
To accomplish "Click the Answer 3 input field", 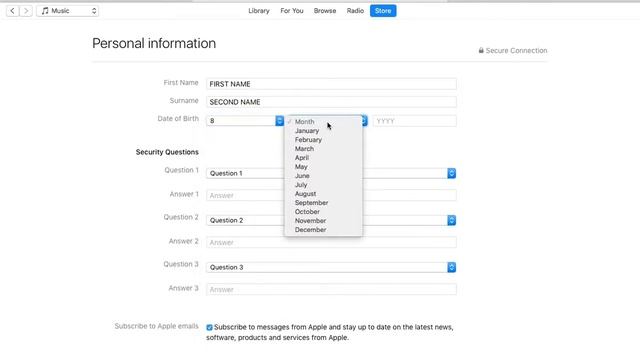I will coord(331,289).
